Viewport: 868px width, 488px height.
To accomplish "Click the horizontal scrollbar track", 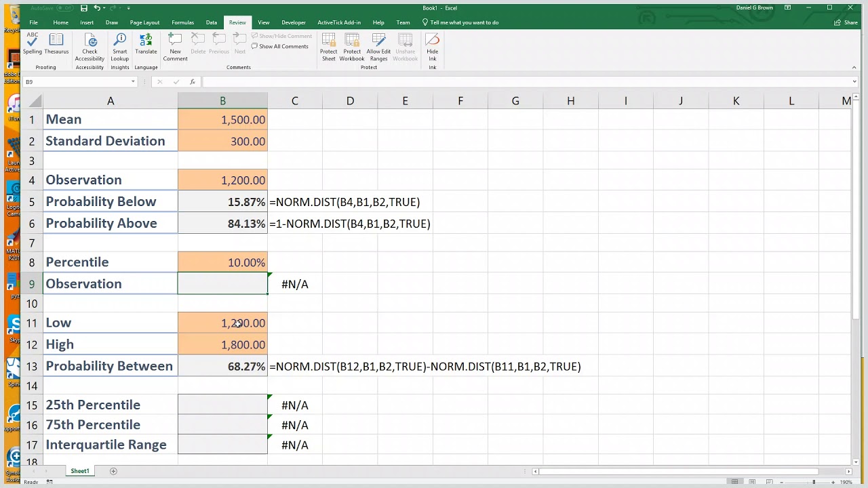I will 692,471.
